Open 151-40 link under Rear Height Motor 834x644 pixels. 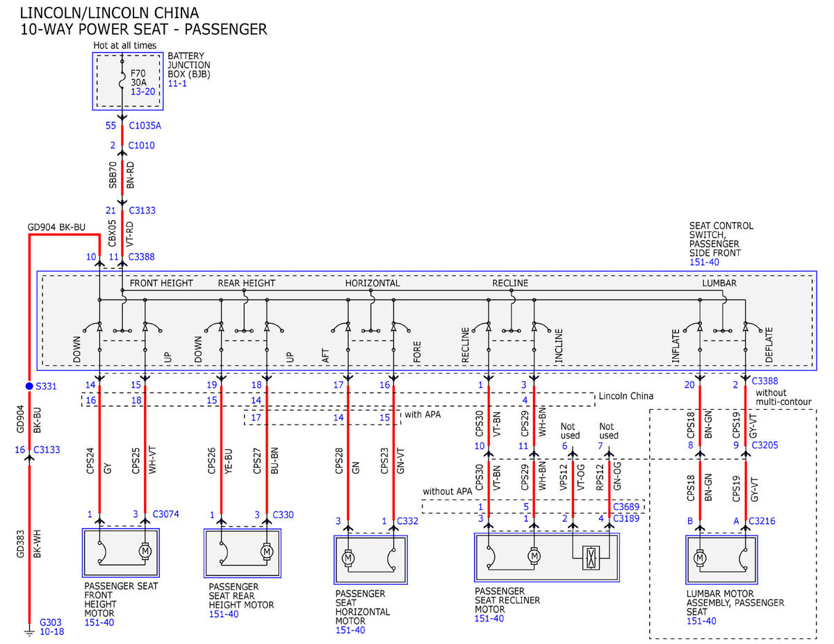pos(223,613)
